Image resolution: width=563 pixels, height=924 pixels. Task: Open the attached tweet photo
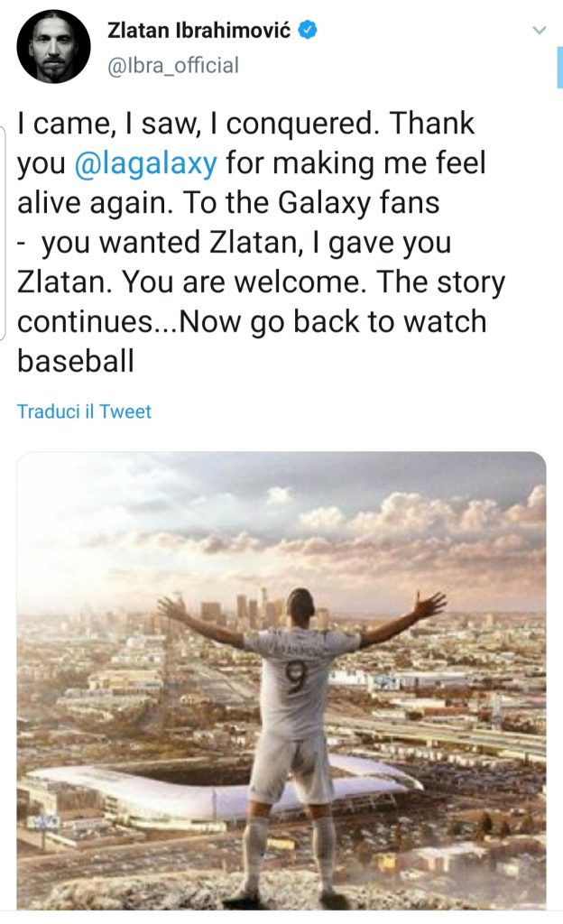point(281,680)
